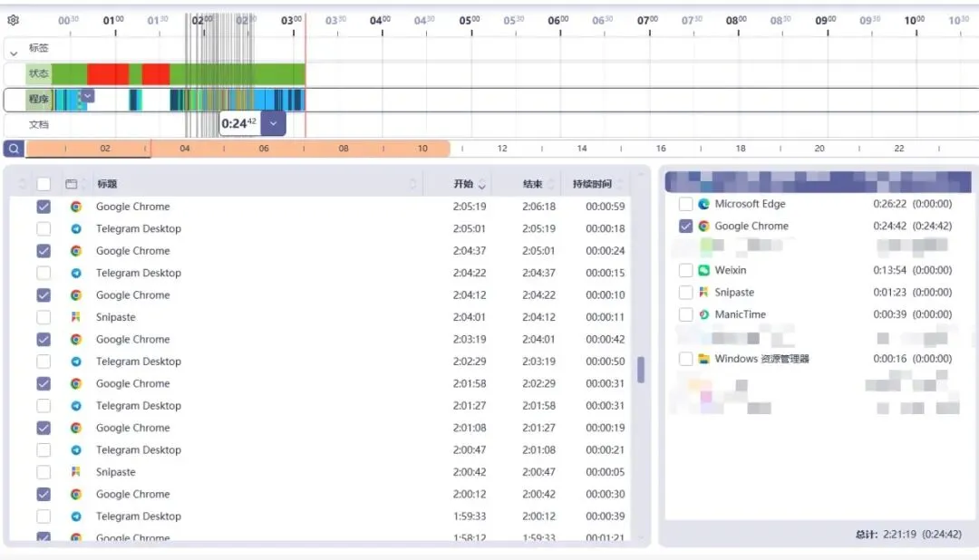Click the Telegram icon in the 2:02:29 row
Viewport: 979px width, 560px height.
pos(76,362)
